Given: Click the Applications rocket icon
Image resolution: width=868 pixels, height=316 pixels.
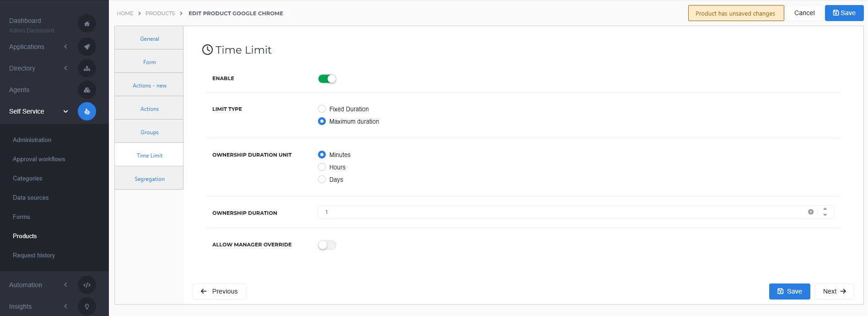Looking at the screenshot, I should pos(87,47).
